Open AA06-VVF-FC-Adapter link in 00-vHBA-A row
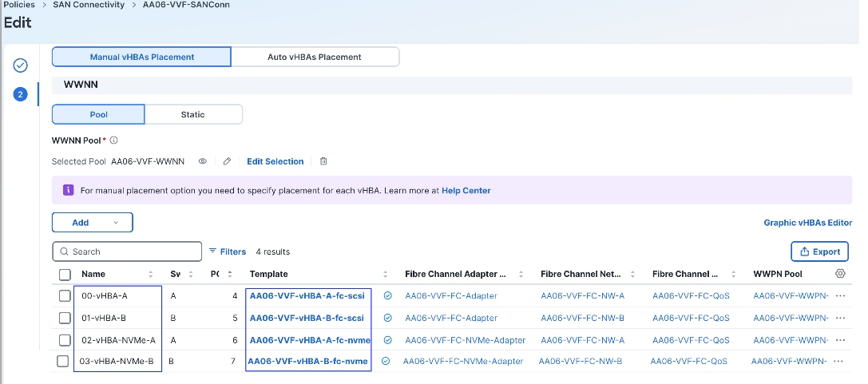The width and height of the screenshot is (868, 384). pyautogui.click(x=451, y=296)
